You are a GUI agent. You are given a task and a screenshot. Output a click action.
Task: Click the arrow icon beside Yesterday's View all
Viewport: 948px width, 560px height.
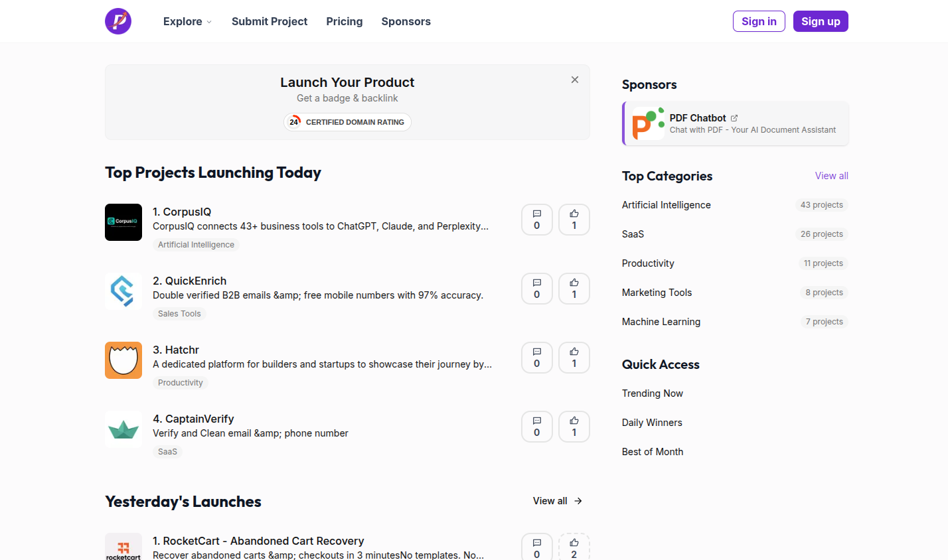point(578,501)
